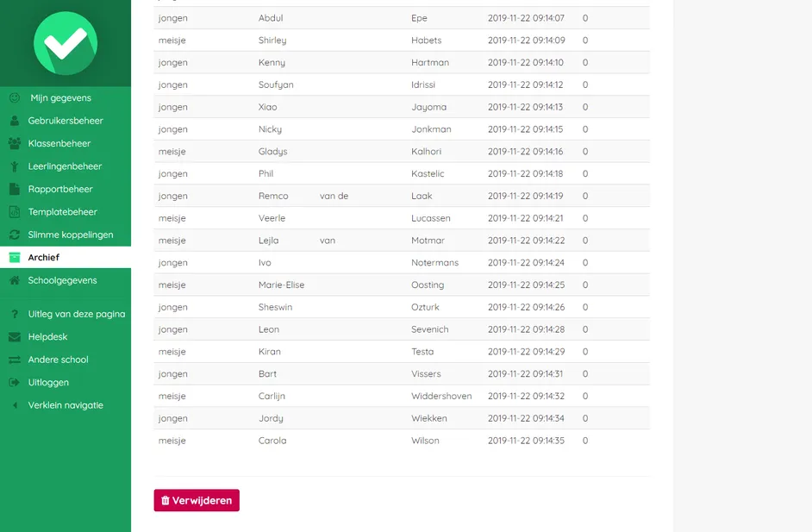Select the child icon next to Leerlingenbeheer
812x532 pixels.
15,166
